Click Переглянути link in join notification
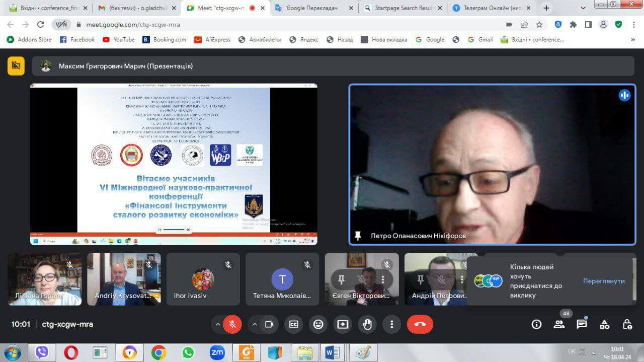 click(604, 281)
